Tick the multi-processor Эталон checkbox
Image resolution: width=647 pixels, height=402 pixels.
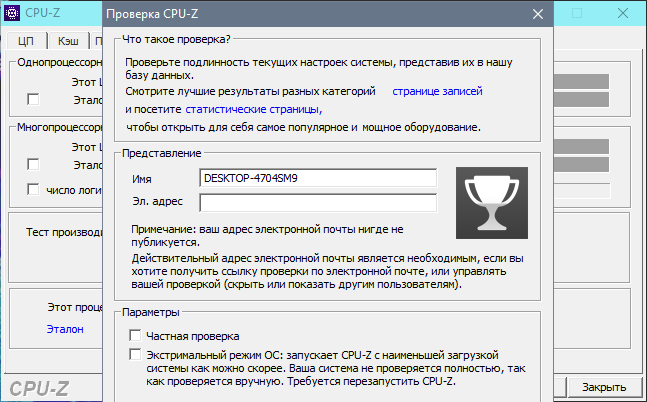pos(34,164)
